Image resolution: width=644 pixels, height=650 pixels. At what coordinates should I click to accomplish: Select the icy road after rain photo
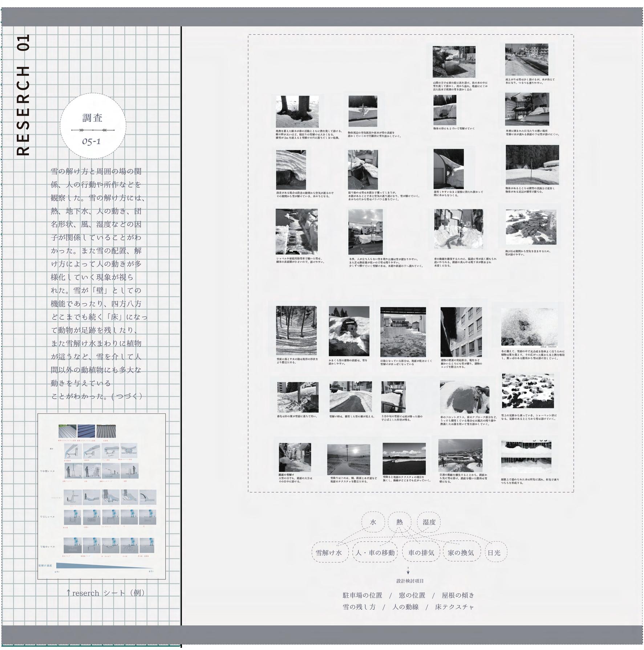click(526, 60)
